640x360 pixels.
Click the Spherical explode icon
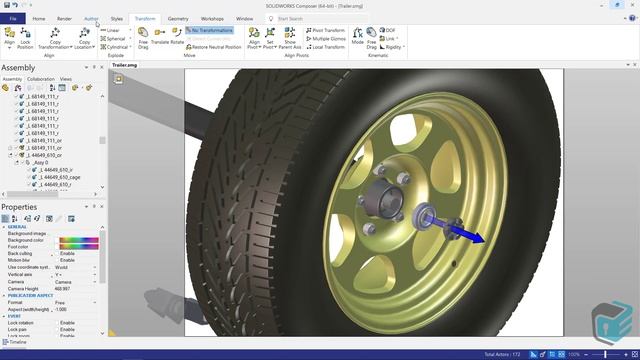103,38
